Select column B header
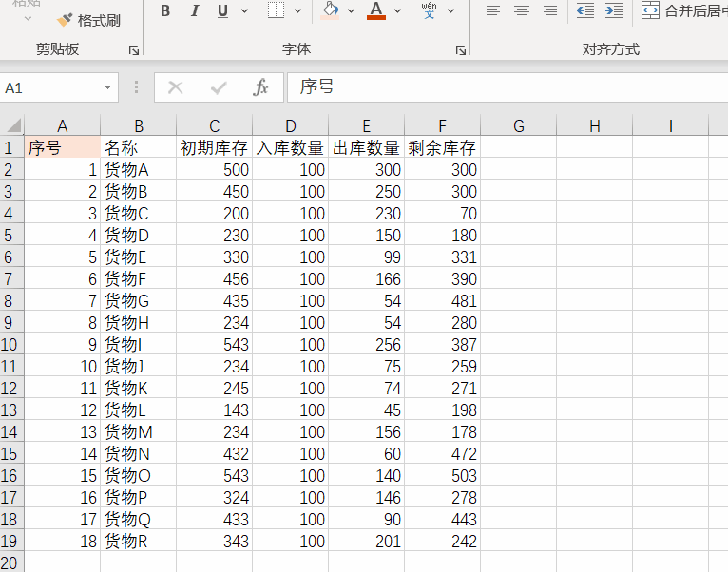Screen dimensions: 728x572 point(139,125)
